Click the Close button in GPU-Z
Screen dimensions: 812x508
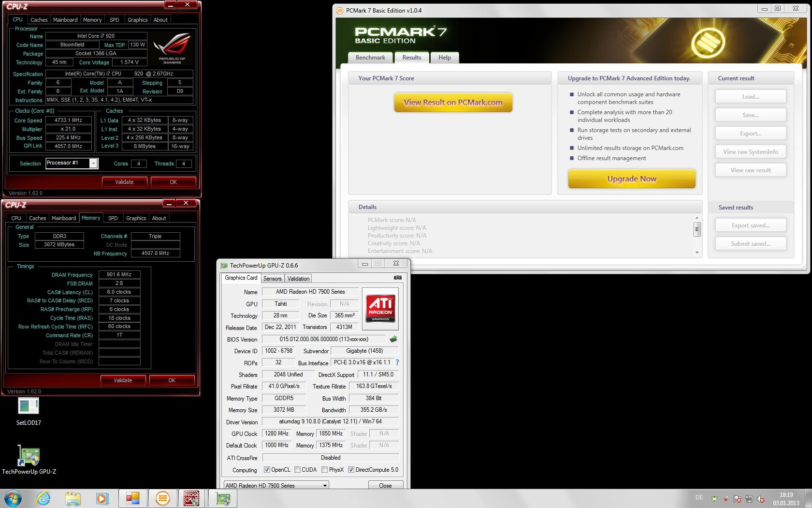click(385, 485)
